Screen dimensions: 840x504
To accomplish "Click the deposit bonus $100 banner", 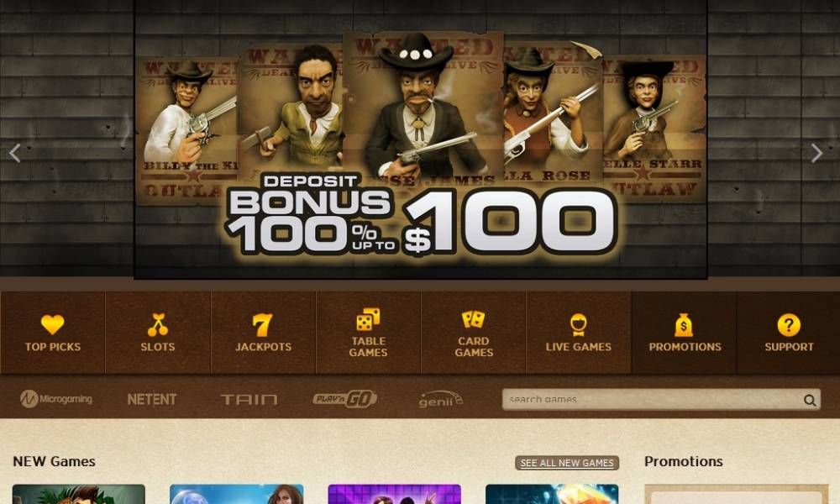I will coord(421,139).
